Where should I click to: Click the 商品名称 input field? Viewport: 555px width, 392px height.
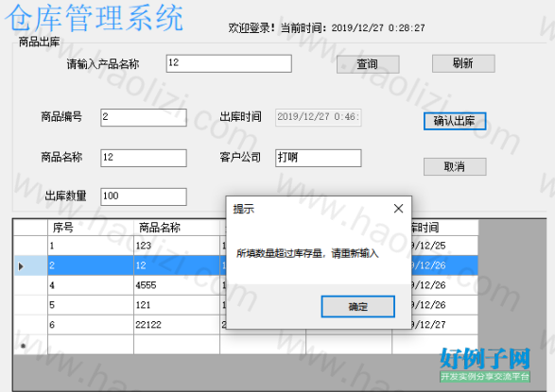[x=144, y=158]
